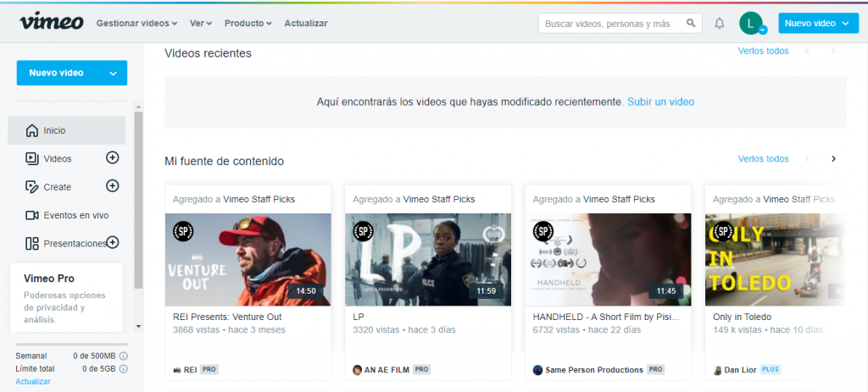The image size is (868, 392).
Task: Click the info icon beside Límite total
Action: coord(124,369)
